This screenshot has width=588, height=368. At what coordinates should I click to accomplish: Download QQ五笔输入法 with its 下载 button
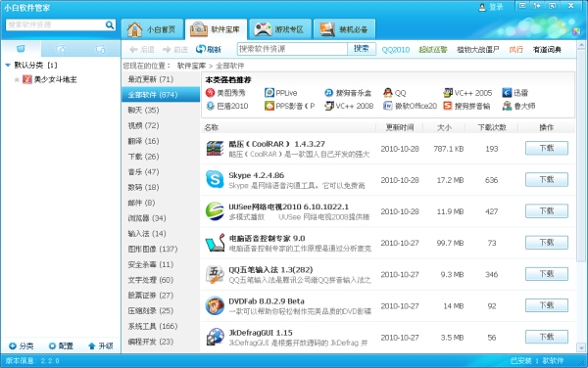click(x=547, y=274)
